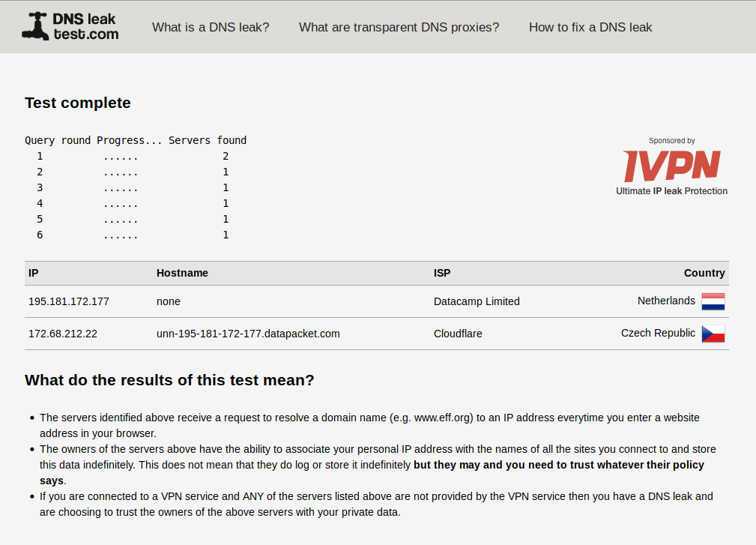Click the 'Cloudflare' ISP cell
Image resolution: width=756 pixels, height=545 pixels.
[458, 334]
